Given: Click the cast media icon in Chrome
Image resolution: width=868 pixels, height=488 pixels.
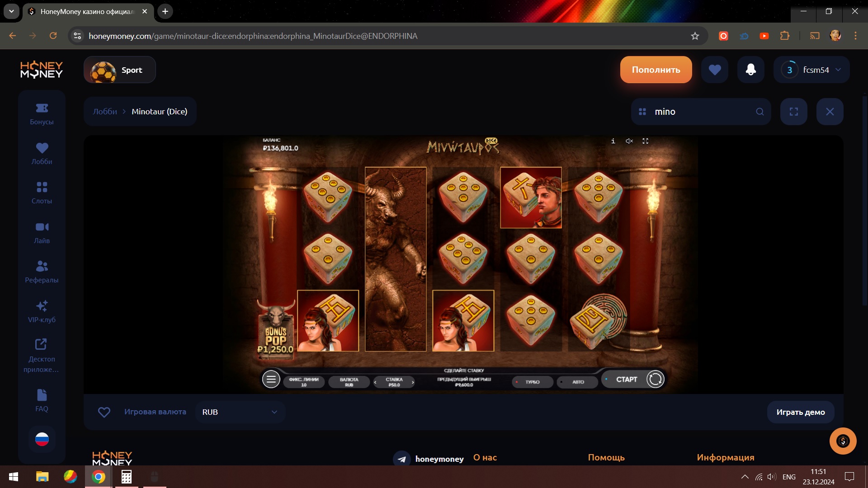Looking at the screenshot, I should coord(815,36).
